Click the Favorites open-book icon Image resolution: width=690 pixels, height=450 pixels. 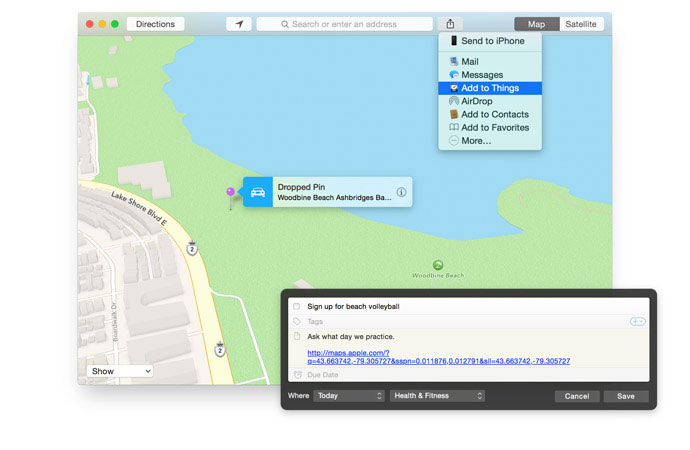click(454, 128)
